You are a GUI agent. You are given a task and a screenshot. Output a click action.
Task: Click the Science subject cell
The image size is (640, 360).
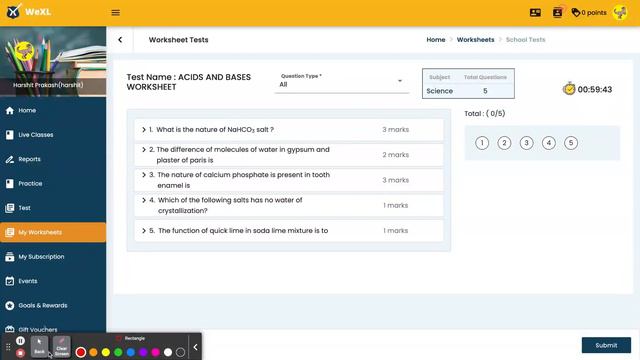pos(440,91)
